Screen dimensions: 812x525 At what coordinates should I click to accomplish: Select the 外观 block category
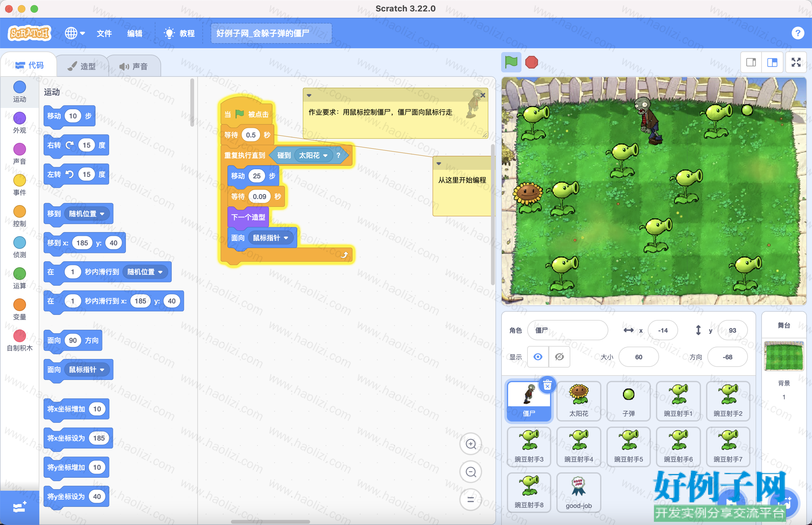coord(19,123)
